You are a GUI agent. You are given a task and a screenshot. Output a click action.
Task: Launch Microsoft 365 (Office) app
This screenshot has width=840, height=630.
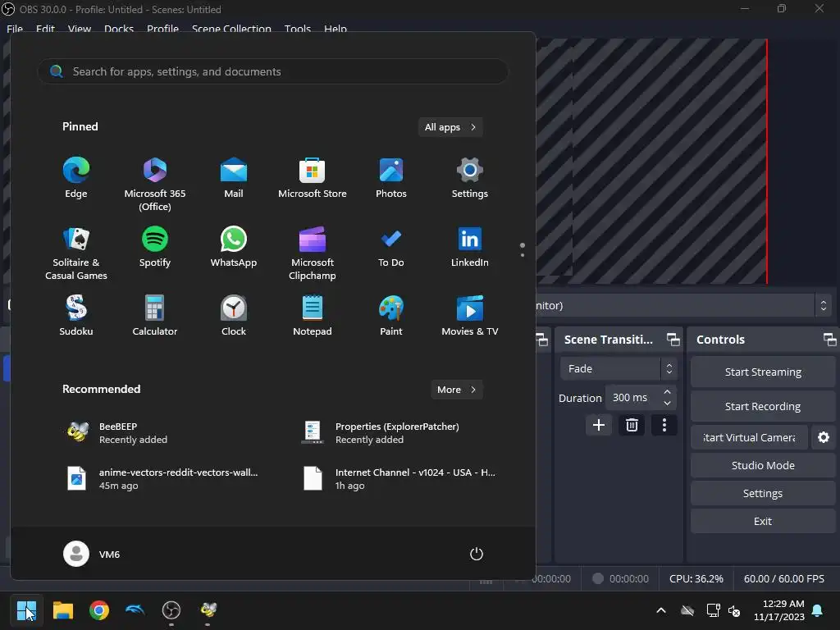[x=155, y=184]
